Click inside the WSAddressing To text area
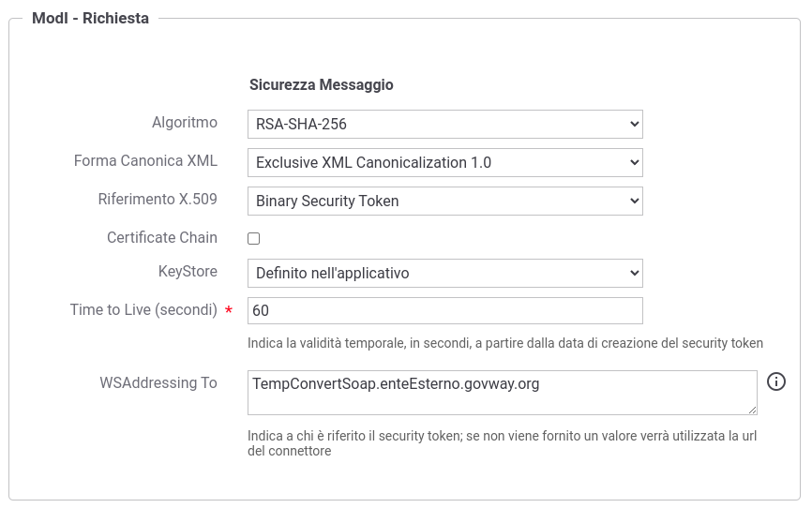This screenshot has width=812, height=508. coord(502,393)
